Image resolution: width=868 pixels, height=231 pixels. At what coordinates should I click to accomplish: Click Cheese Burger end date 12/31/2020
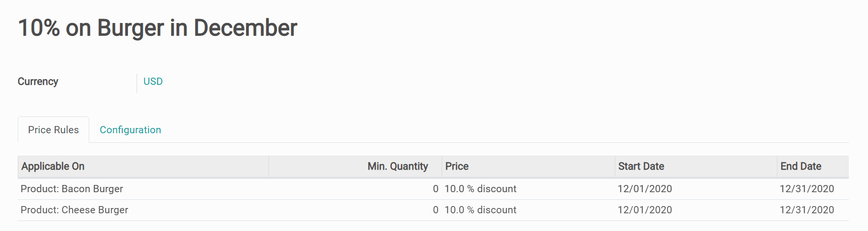point(807,210)
